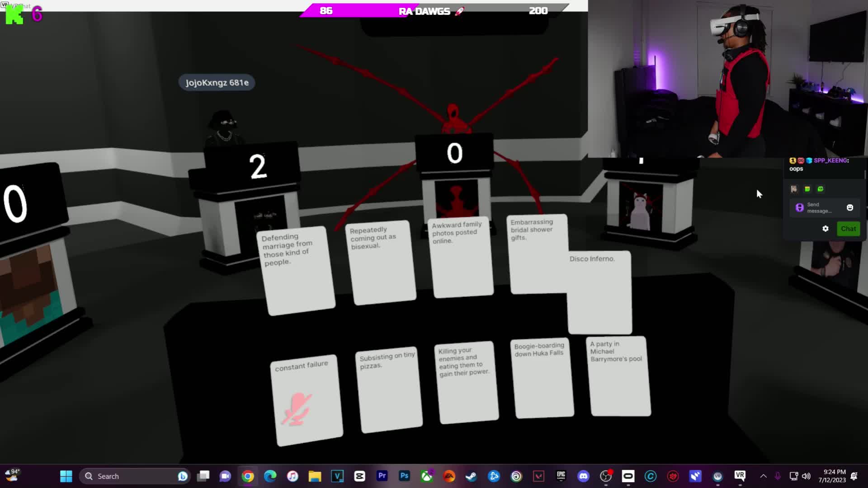Open the emoji picker in chat
Screen dimensions: 868x488
click(x=850, y=207)
